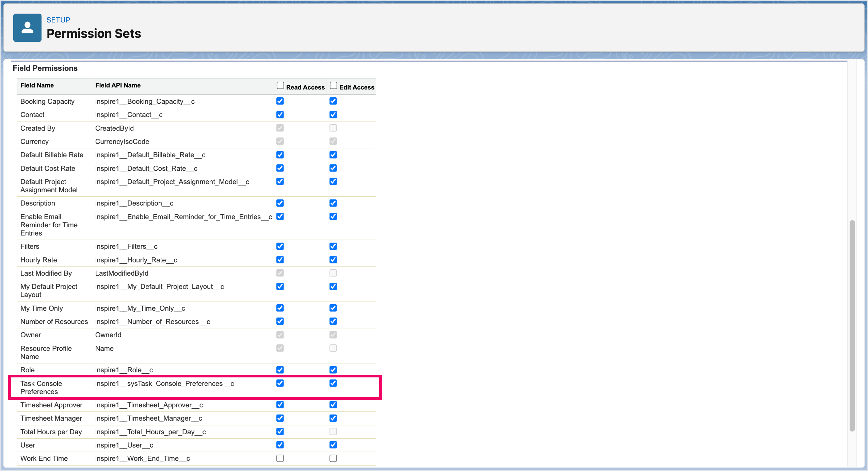Uncheck Edit Access for Contact
The image size is (868, 471).
tap(333, 115)
